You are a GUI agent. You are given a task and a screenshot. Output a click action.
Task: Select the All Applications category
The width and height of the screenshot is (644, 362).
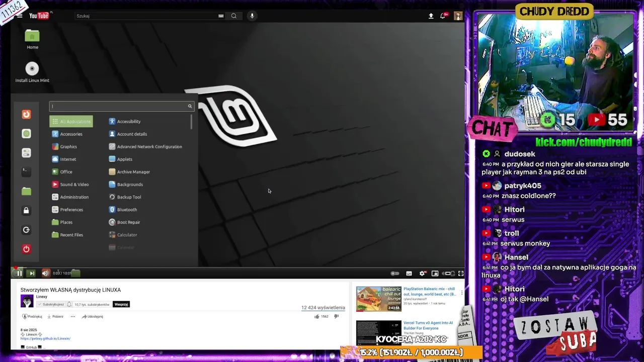(x=71, y=121)
